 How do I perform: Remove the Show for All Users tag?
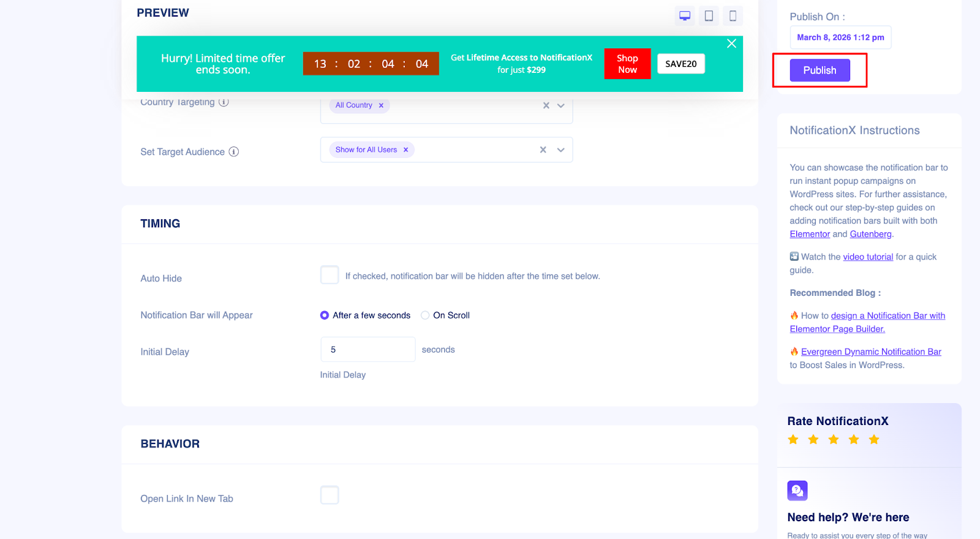(x=405, y=149)
